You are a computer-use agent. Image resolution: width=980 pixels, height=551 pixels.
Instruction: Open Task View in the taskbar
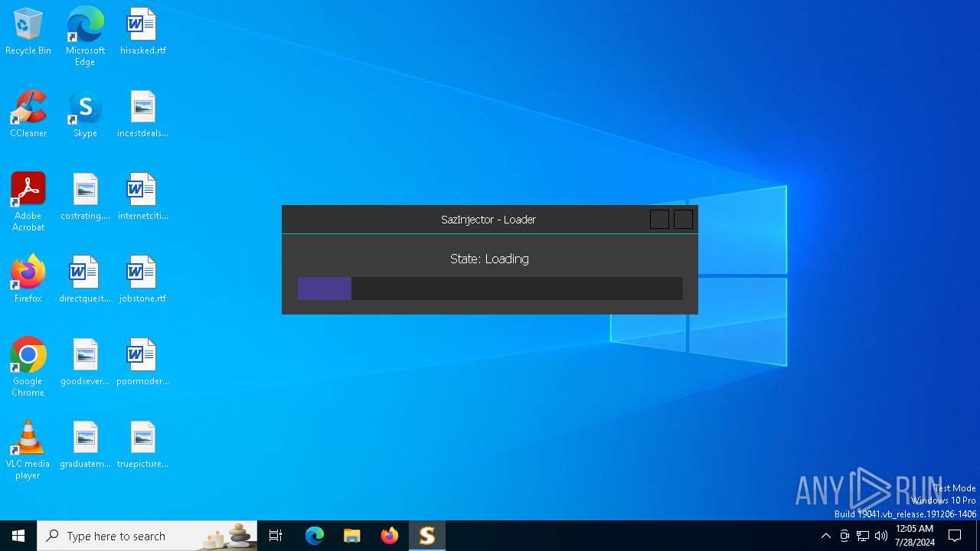(x=276, y=536)
